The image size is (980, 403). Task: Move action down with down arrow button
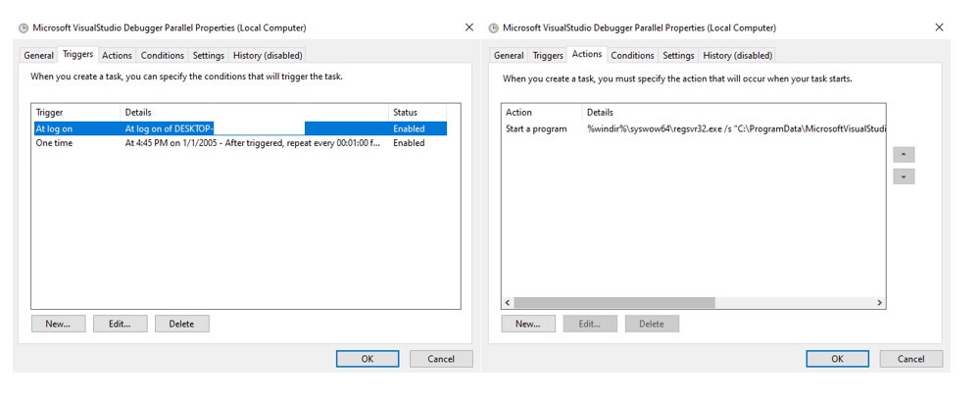pyautogui.click(x=904, y=176)
